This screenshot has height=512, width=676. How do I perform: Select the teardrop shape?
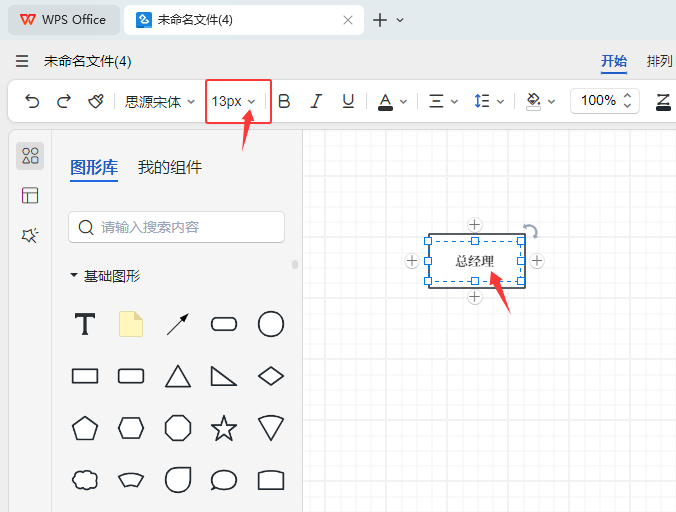(x=178, y=480)
